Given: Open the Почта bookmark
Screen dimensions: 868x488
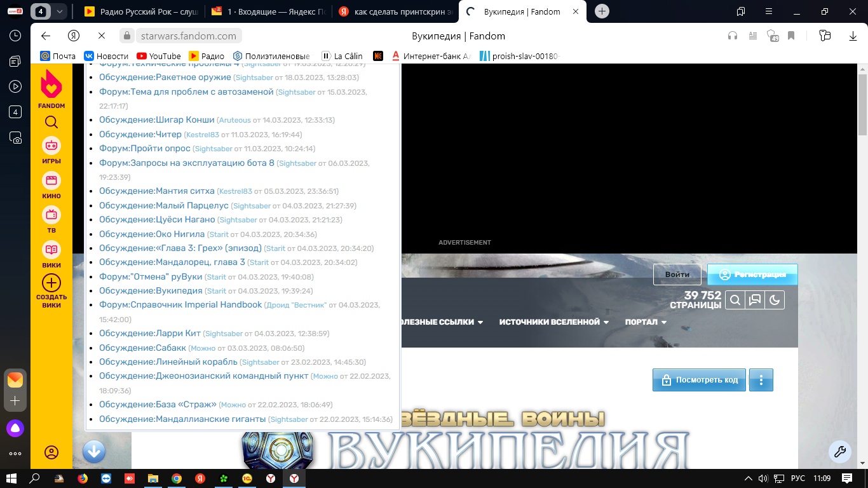Looking at the screenshot, I should tap(58, 56).
